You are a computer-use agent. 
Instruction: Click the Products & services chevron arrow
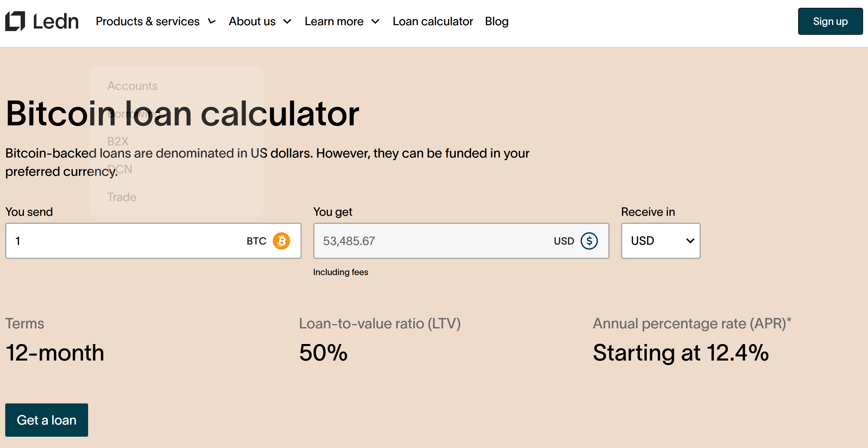point(212,21)
